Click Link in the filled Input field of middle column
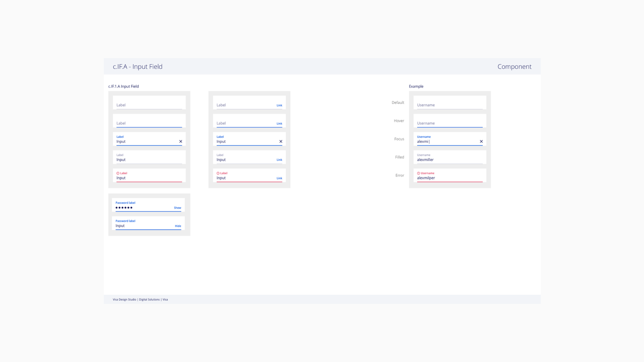The width and height of the screenshot is (644, 362). (x=279, y=160)
